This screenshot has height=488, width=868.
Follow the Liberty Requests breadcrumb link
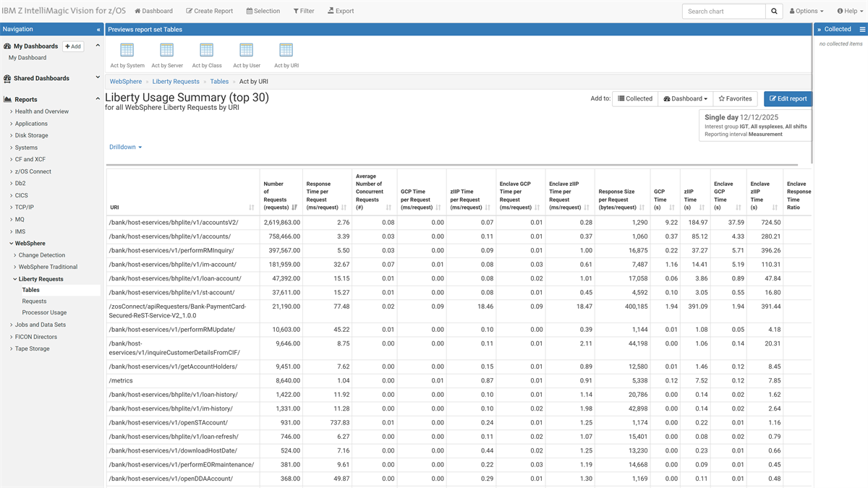click(176, 82)
